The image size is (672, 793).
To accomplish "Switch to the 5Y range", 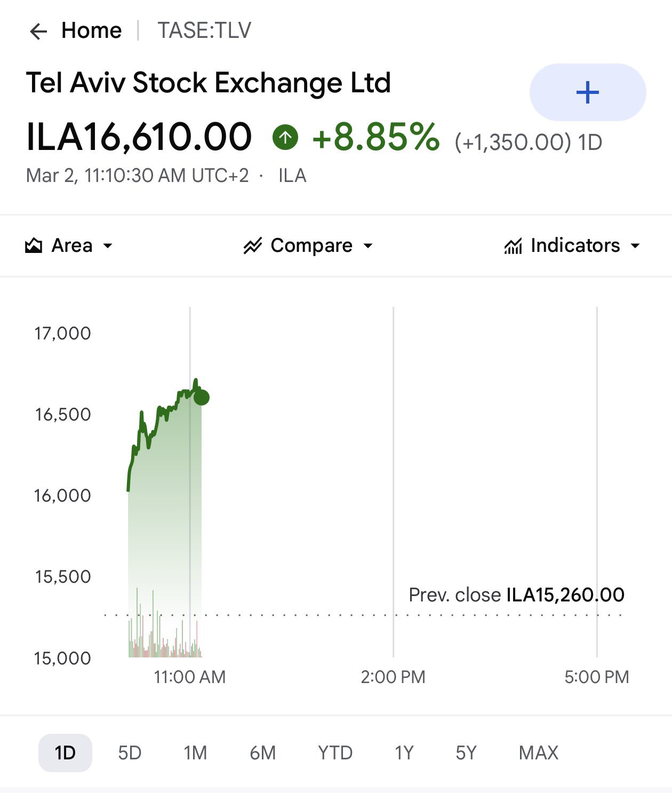I will pyautogui.click(x=466, y=753).
